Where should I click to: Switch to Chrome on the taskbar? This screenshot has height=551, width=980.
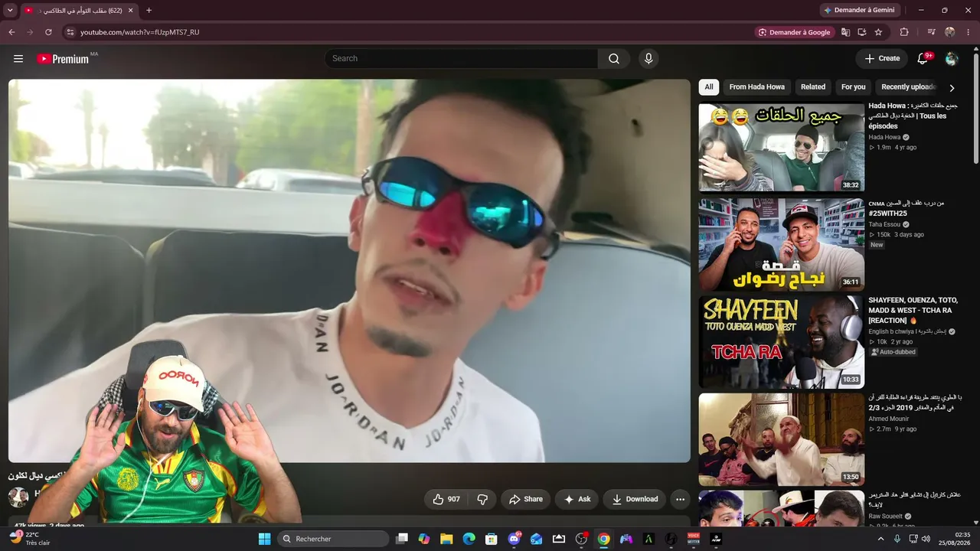(604, 539)
